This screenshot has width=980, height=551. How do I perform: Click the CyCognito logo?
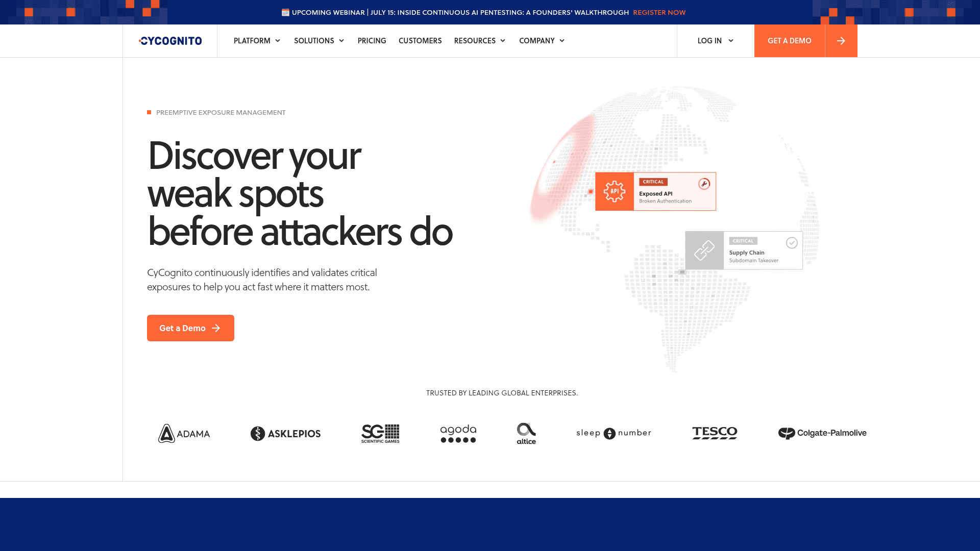(x=170, y=41)
